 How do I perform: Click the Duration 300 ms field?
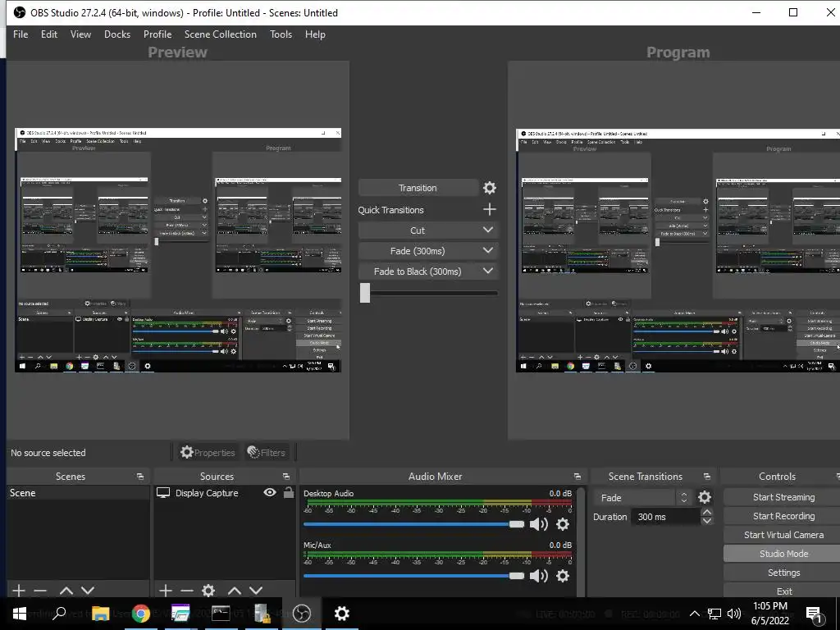click(x=665, y=517)
